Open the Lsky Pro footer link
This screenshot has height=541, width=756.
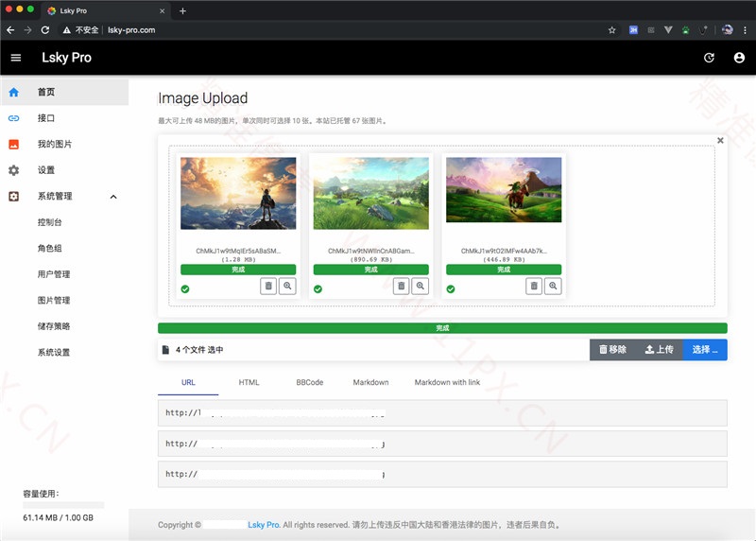264,524
